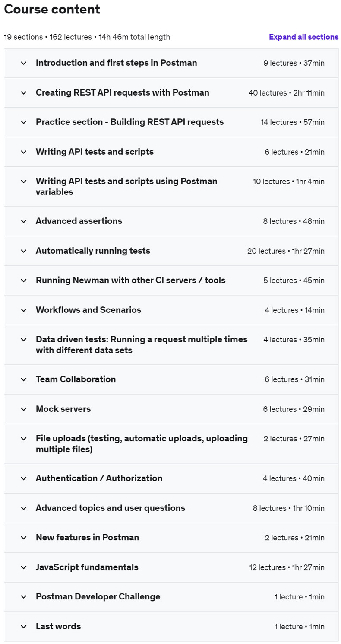Expand the Introduction and first steps chevron
Screen dimensions: 341x644
[x=24, y=63]
